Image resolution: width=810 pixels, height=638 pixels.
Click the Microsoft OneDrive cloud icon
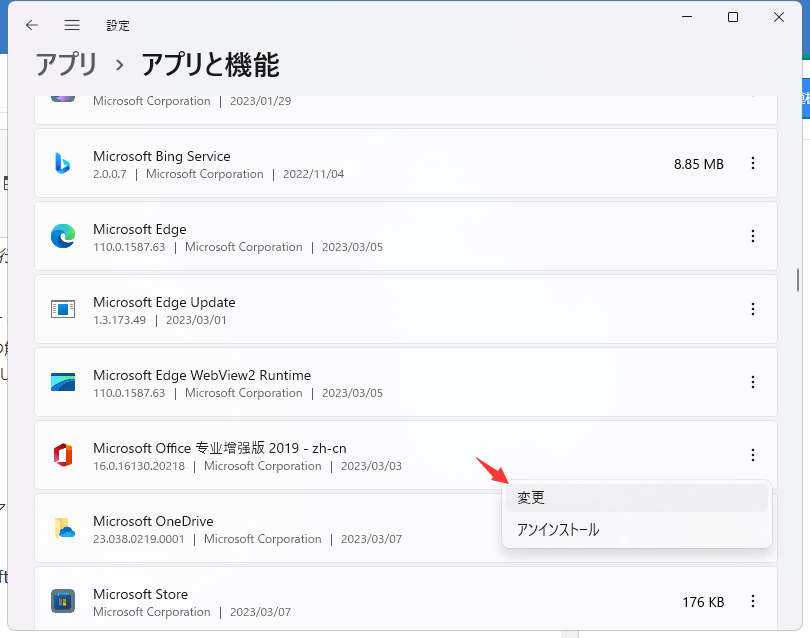pyautogui.click(x=62, y=528)
